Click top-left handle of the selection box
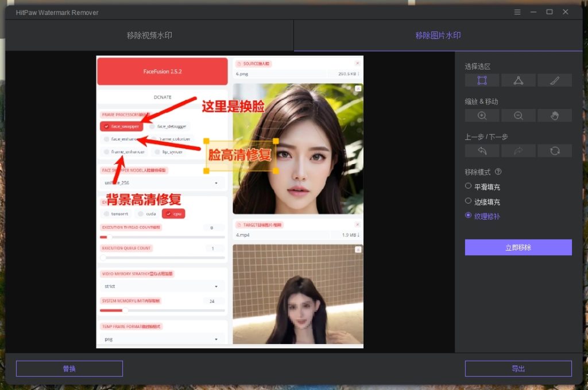 [206, 141]
